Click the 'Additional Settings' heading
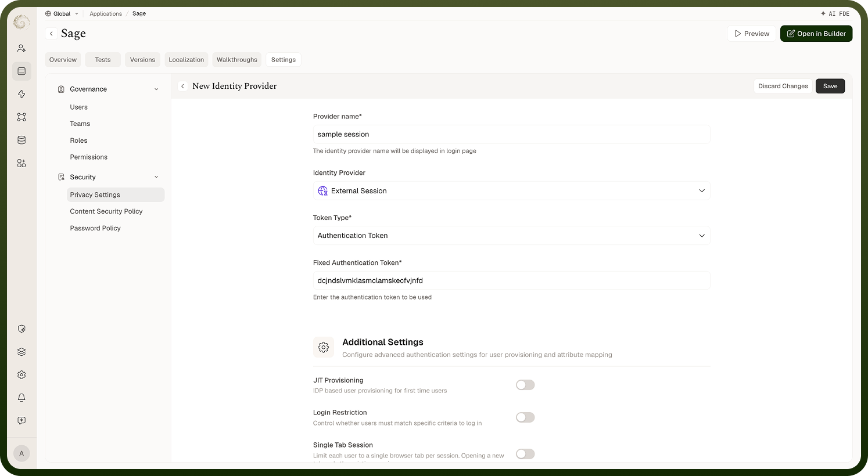Screen dimensions: 868x476 tap(383, 342)
